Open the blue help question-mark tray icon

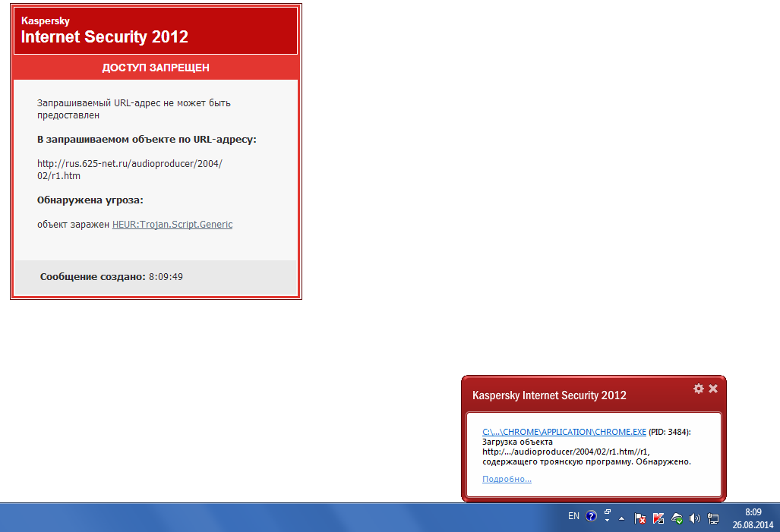click(x=591, y=516)
